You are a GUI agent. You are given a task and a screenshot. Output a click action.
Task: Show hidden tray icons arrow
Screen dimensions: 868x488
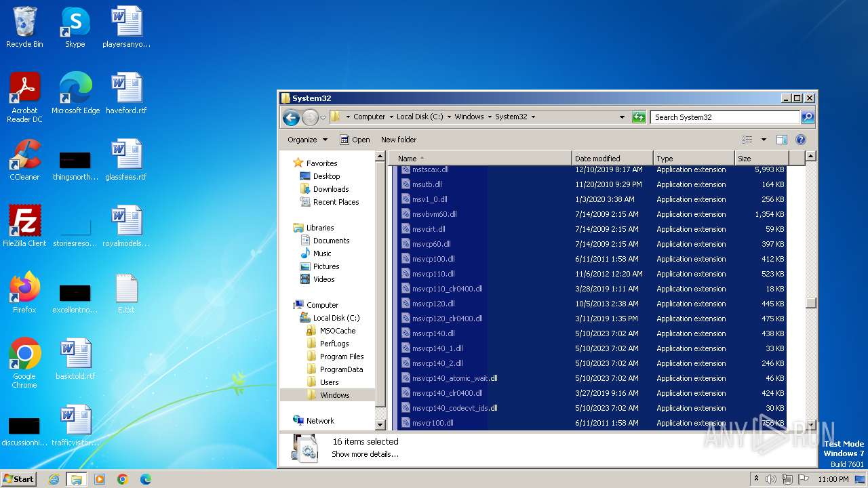coord(757,479)
